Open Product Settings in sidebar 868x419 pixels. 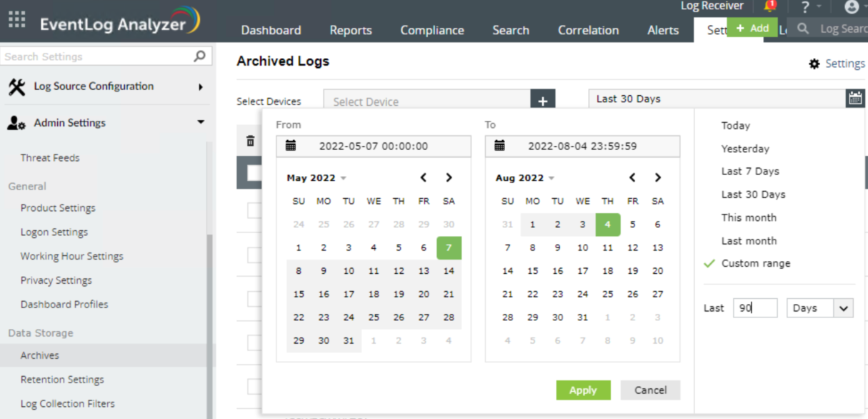click(58, 208)
